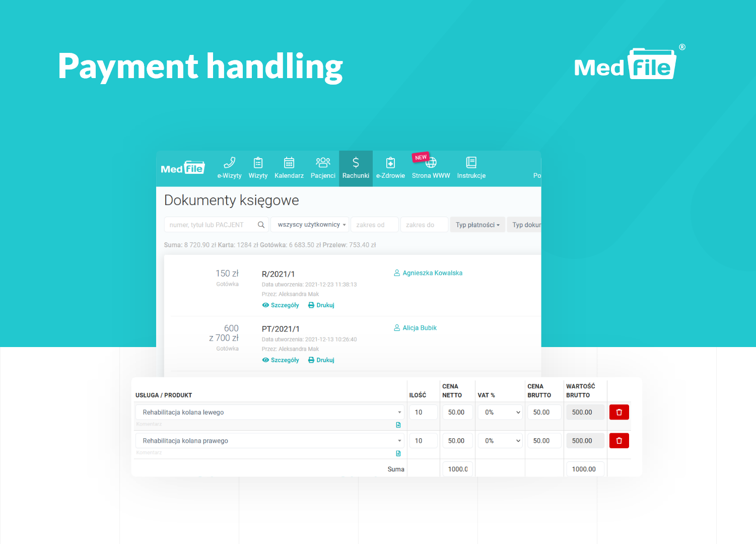The height and width of the screenshot is (544, 756).
Task: Open the VAT % dropdown for the first row
Action: coord(500,412)
